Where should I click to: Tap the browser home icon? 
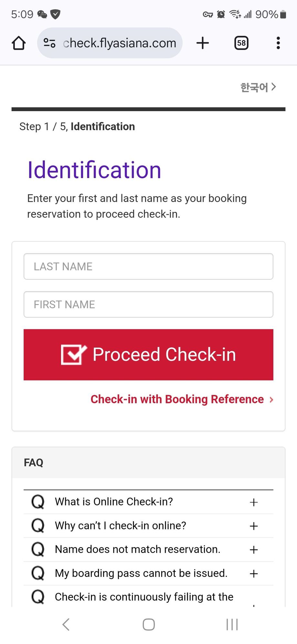19,43
